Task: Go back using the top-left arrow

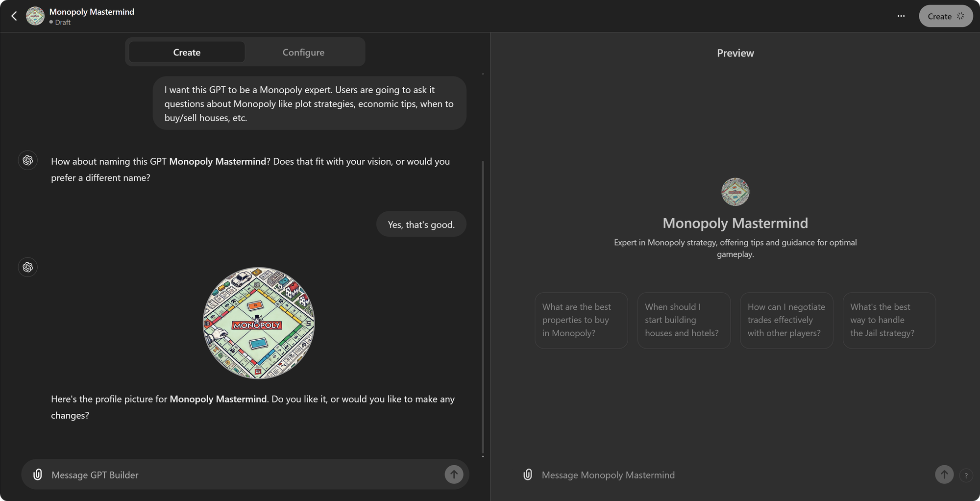Action: 14,16
